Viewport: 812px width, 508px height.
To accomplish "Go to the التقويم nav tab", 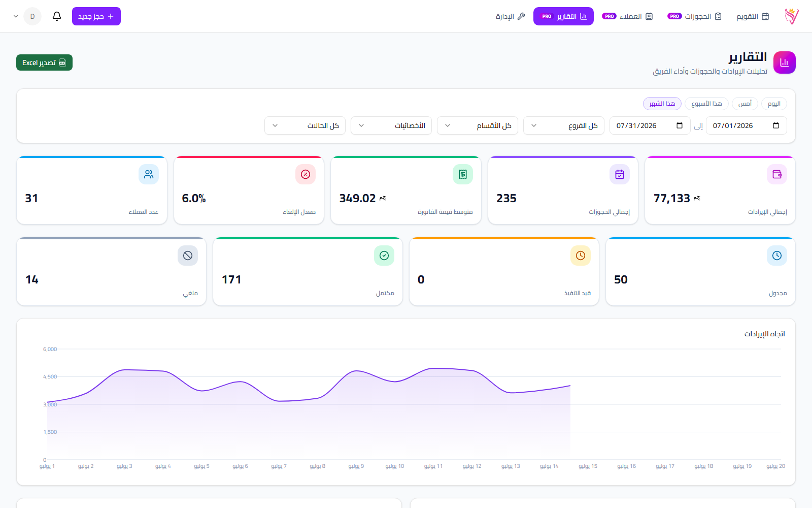I will tap(753, 16).
